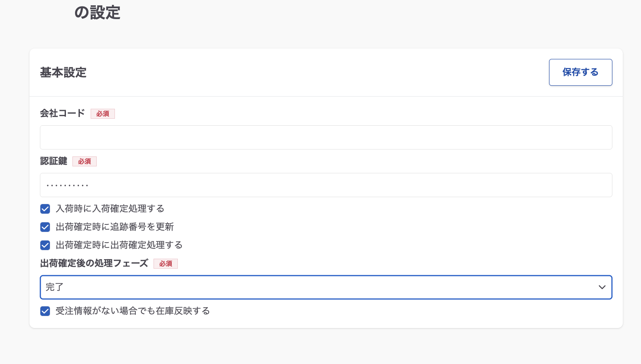Click the 保存する button
Screen dimensions: 641x364
pos(580,72)
